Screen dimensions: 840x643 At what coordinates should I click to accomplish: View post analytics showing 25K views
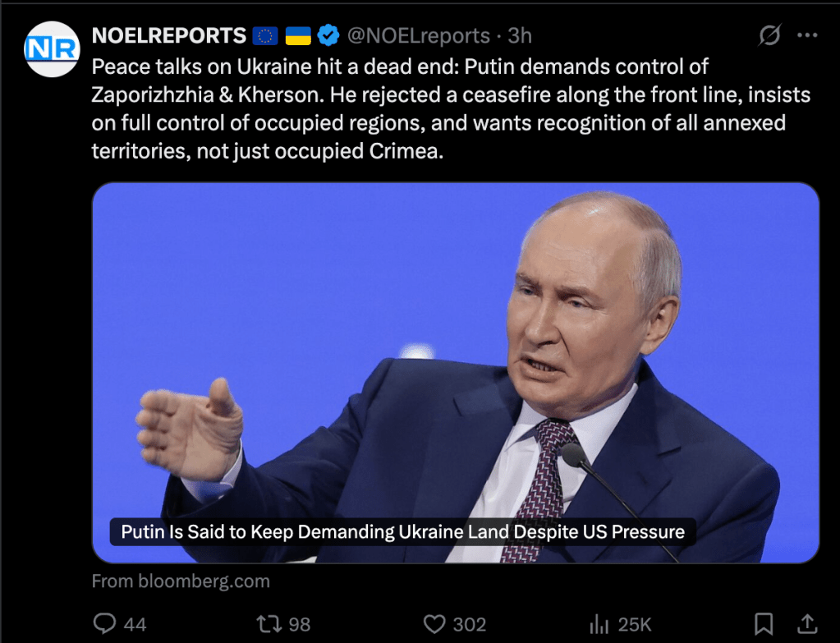tap(621, 624)
